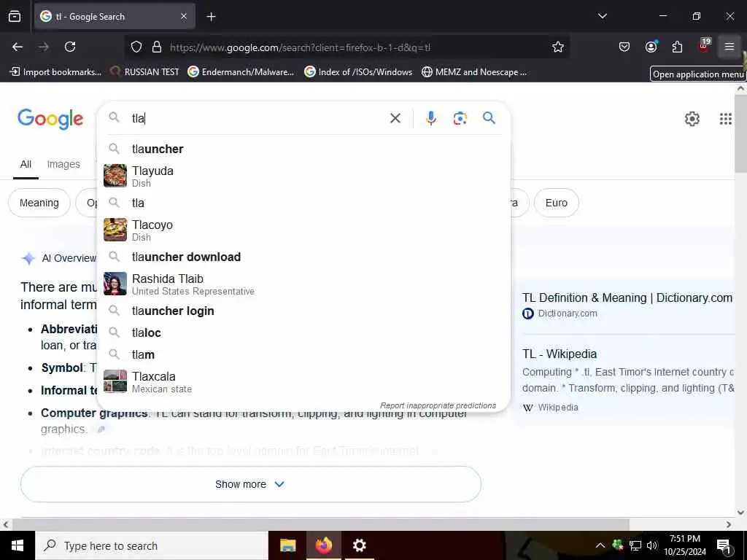Click the site security padlock icon

pyautogui.click(x=157, y=47)
